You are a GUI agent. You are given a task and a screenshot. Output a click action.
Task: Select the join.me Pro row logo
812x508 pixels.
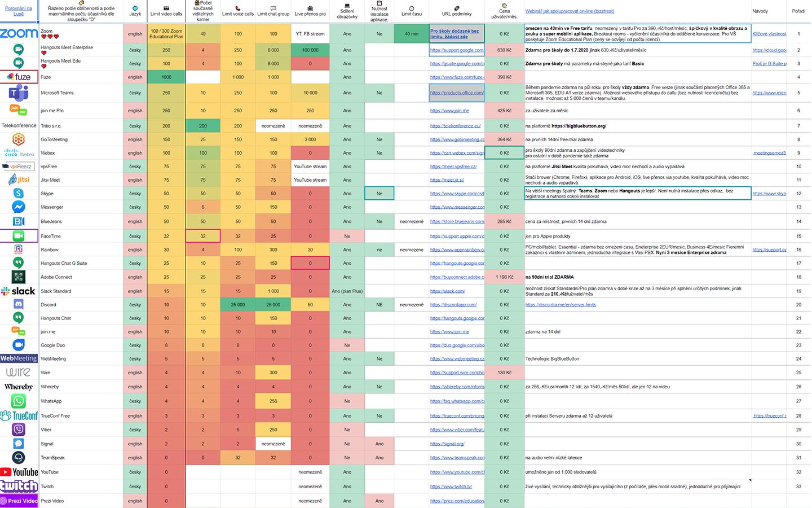coord(19,110)
